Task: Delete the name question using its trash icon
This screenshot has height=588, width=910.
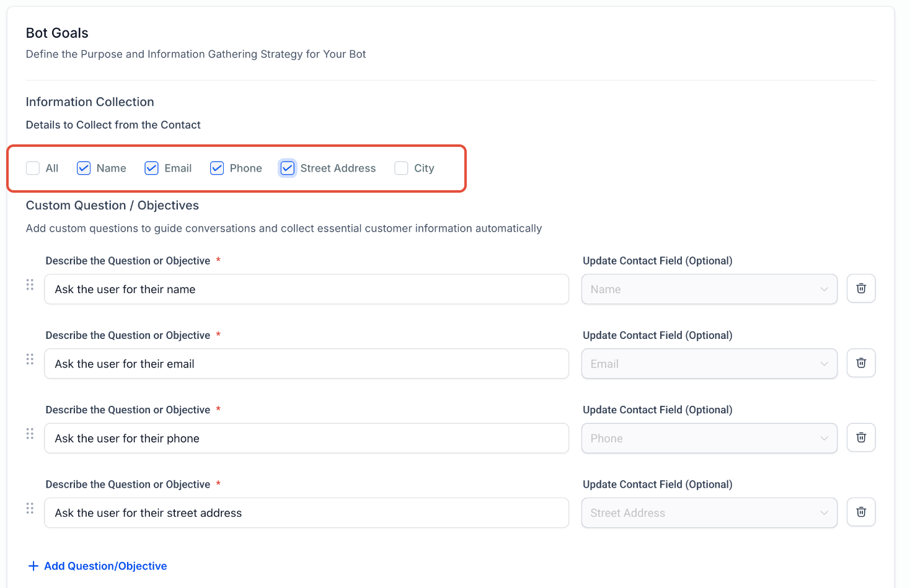Action: [861, 288]
